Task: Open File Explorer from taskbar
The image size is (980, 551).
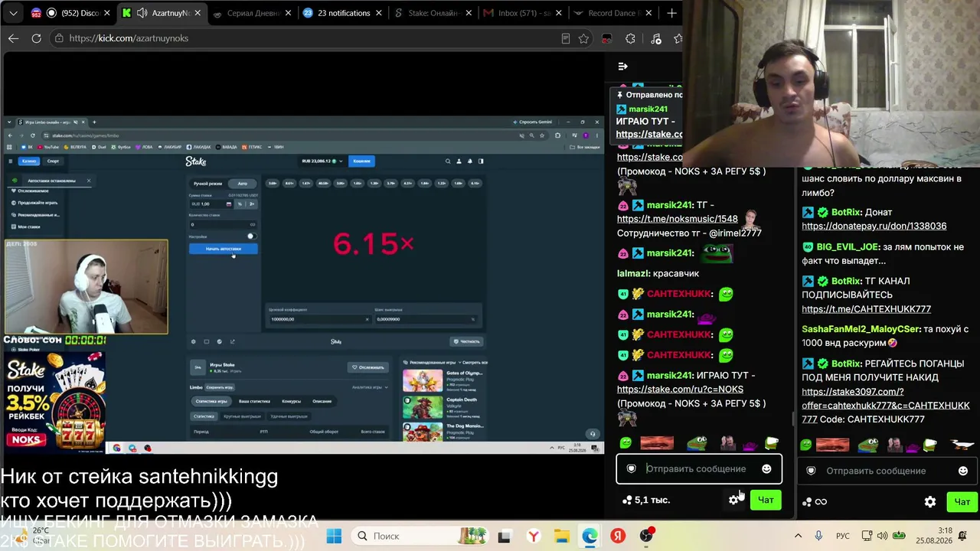Action: (561, 536)
